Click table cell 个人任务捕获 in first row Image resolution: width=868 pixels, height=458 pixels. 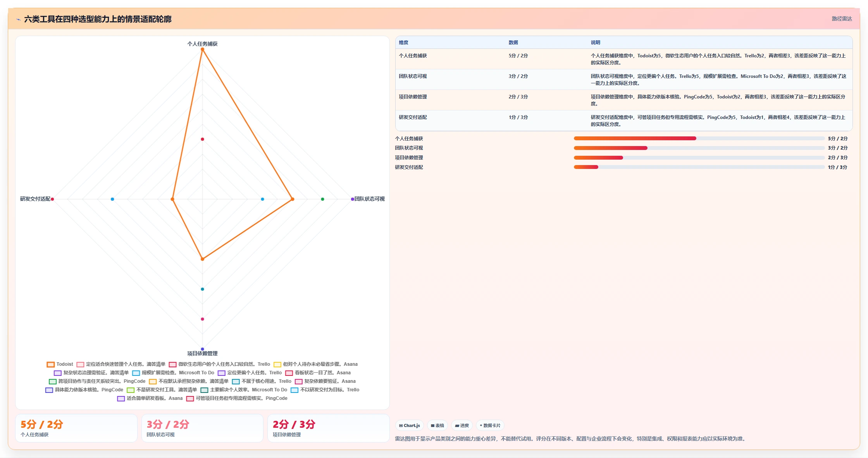(413, 56)
